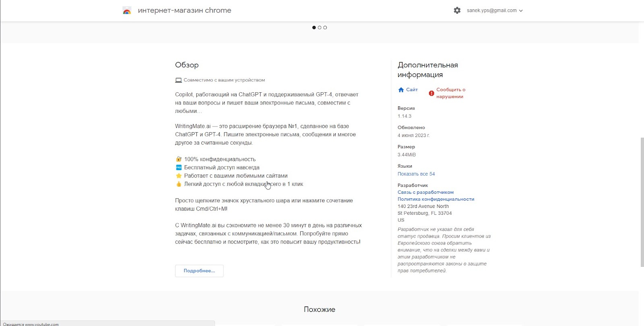The width and height of the screenshot is (644, 326).
Task: Click the laptop compatibility icon
Action: [x=178, y=80]
